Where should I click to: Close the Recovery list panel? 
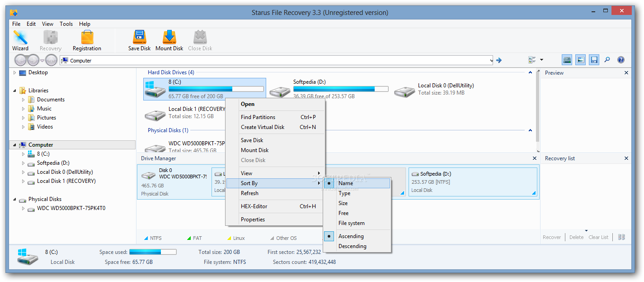point(626,158)
